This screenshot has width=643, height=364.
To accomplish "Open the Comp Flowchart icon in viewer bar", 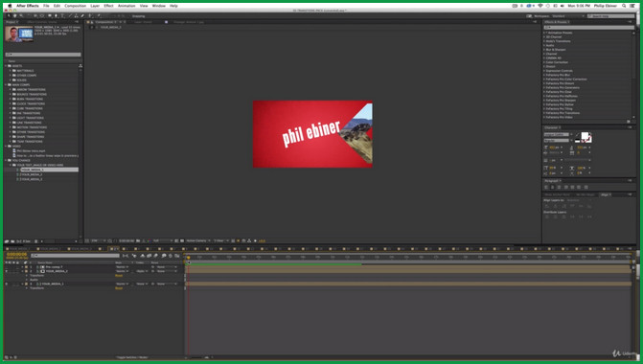I will pos(248,240).
